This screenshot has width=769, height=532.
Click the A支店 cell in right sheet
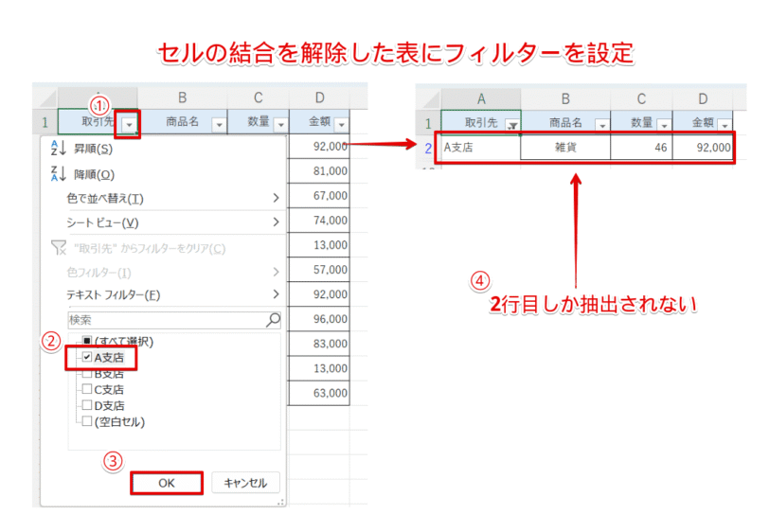click(x=481, y=148)
